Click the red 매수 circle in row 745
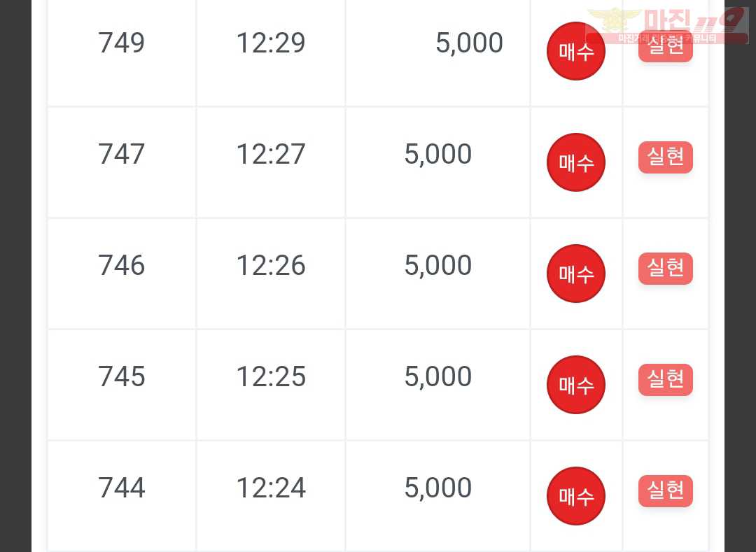Image resolution: width=756 pixels, height=552 pixels. pyautogui.click(x=575, y=385)
